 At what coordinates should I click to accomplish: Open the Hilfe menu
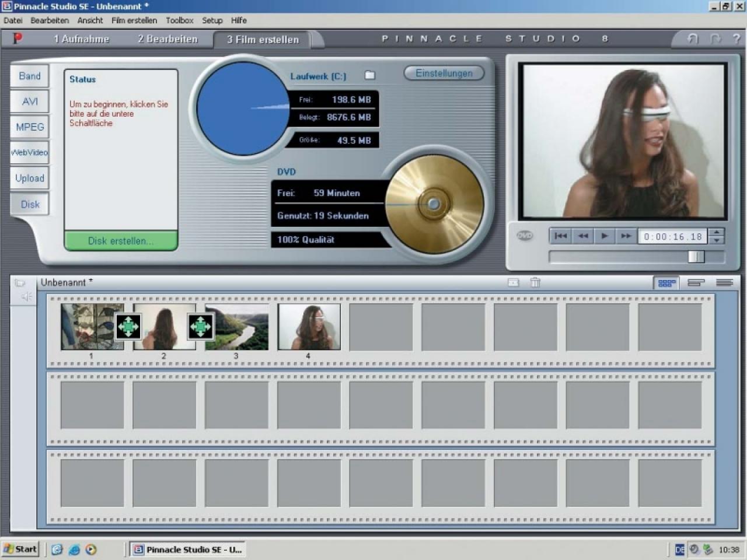click(239, 20)
